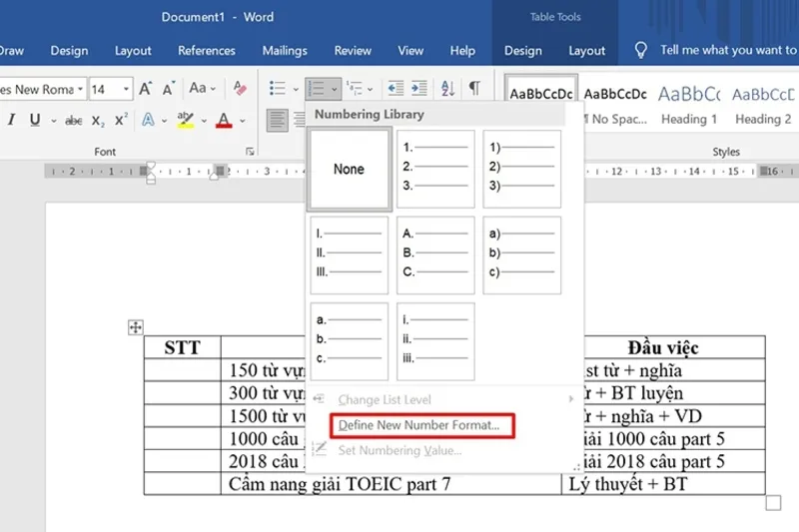
Task: Switch to the Mailings tab
Action: pos(285,51)
